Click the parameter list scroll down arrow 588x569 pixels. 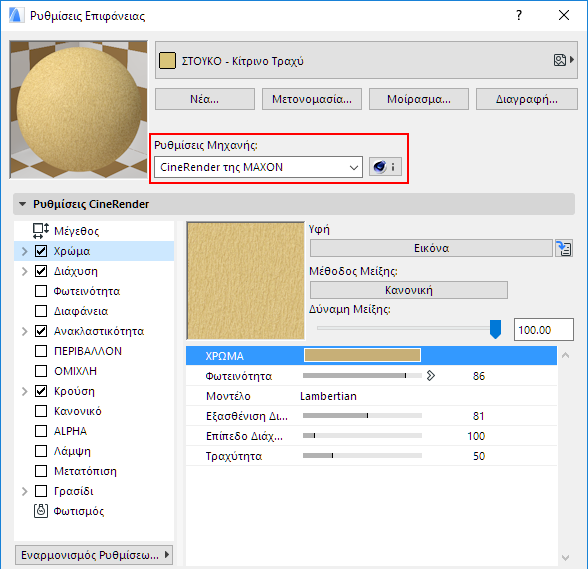click(x=566, y=558)
